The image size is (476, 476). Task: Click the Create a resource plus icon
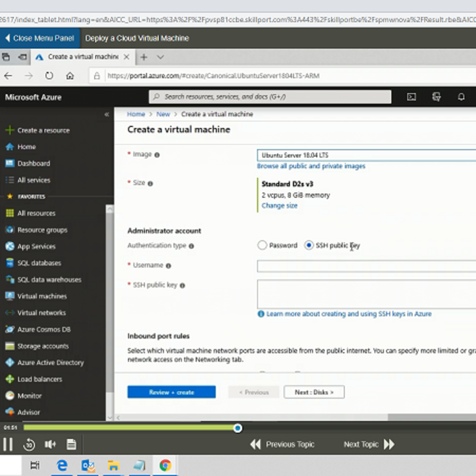click(x=10, y=130)
